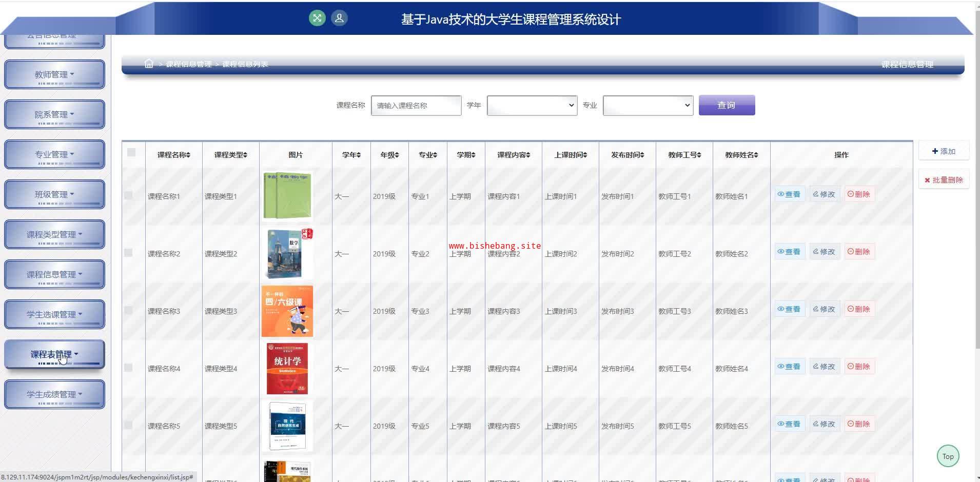Screen dimensions: 980x482
Task: Select the checkbox for 课程名称5 row
Action: coord(128,425)
